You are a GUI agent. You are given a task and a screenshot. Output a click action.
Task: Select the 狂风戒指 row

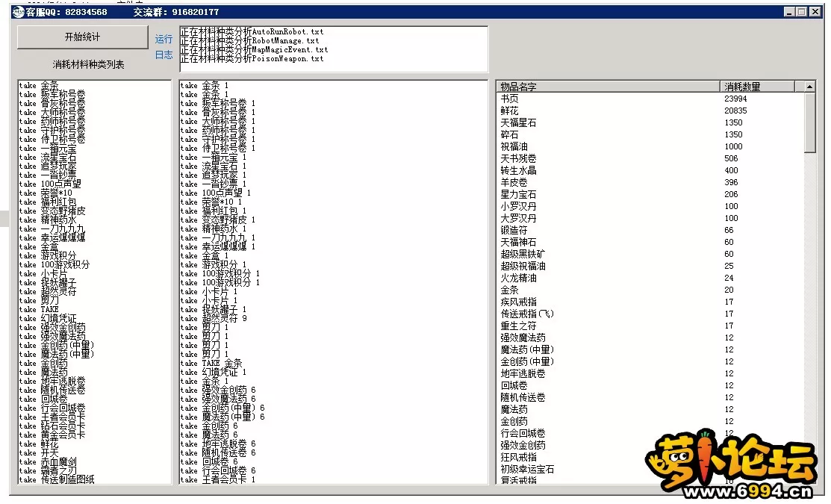[650, 457]
